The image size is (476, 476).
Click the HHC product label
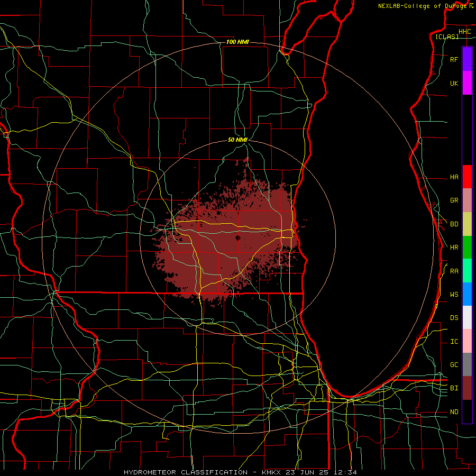tap(464, 32)
